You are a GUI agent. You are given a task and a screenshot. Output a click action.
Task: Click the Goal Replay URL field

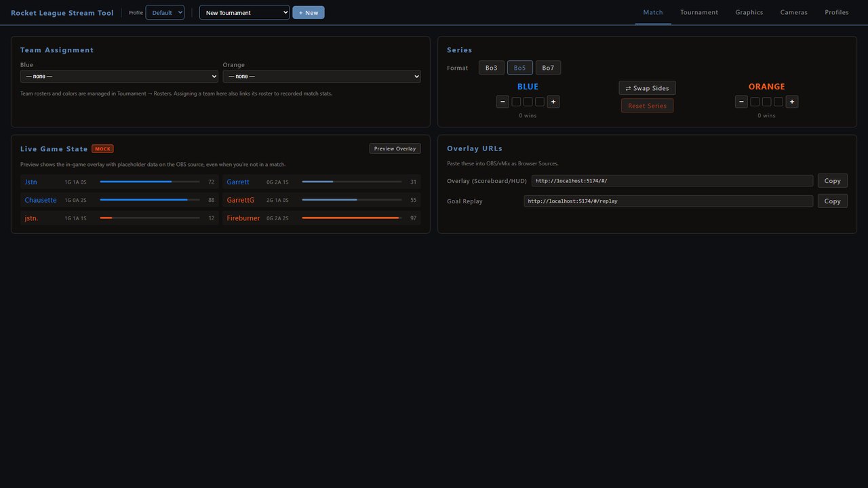point(669,201)
